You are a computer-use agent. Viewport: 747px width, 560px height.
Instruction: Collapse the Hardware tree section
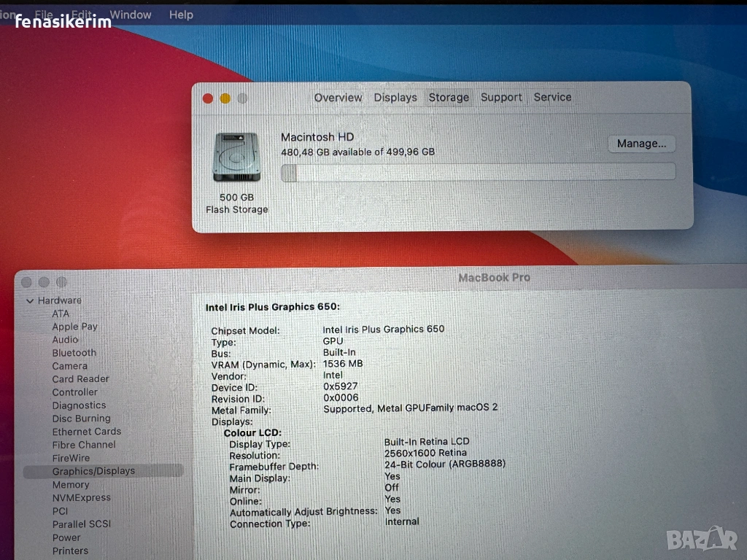click(30, 300)
